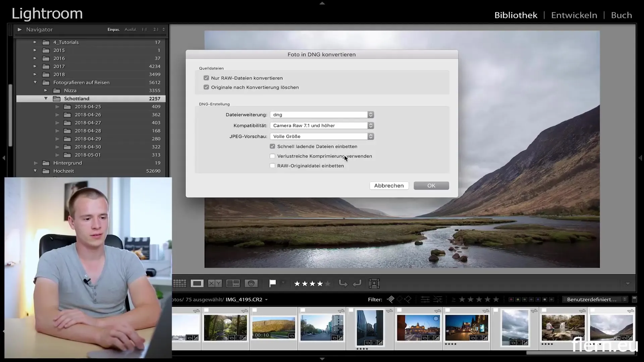Open toolbar options triangle at right

pyautogui.click(x=628, y=284)
